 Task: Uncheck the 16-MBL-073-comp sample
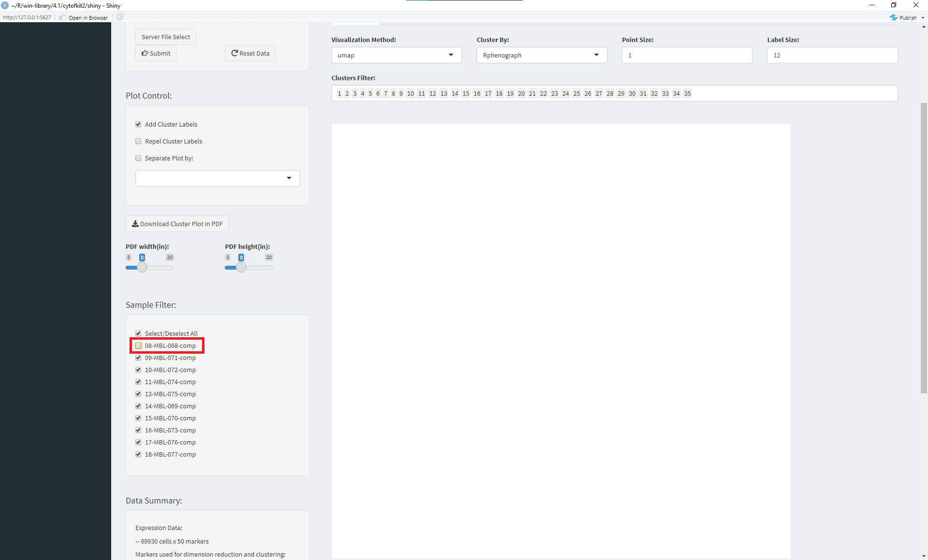(x=138, y=430)
